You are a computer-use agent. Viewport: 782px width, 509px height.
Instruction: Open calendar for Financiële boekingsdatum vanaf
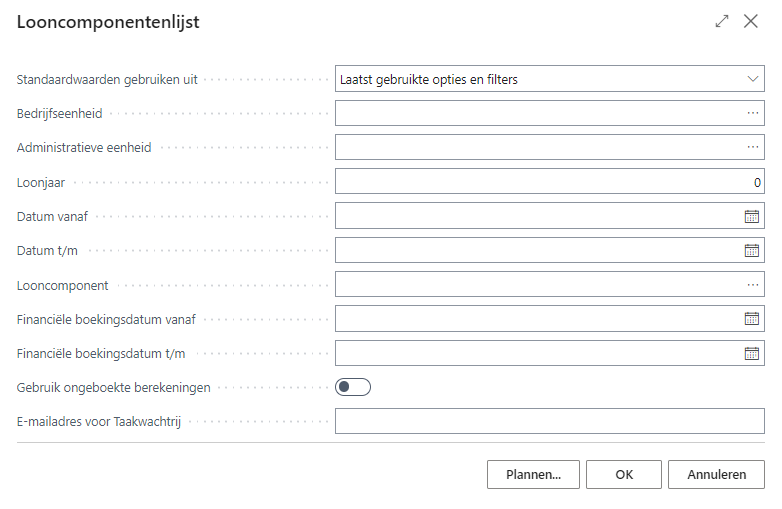click(752, 319)
